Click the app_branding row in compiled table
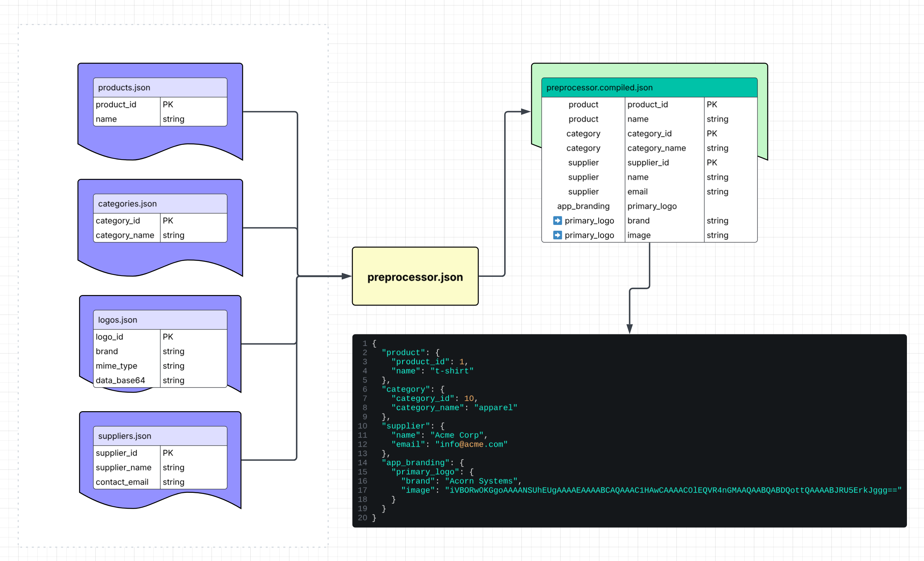This screenshot has height=561, width=924. pos(583,206)
